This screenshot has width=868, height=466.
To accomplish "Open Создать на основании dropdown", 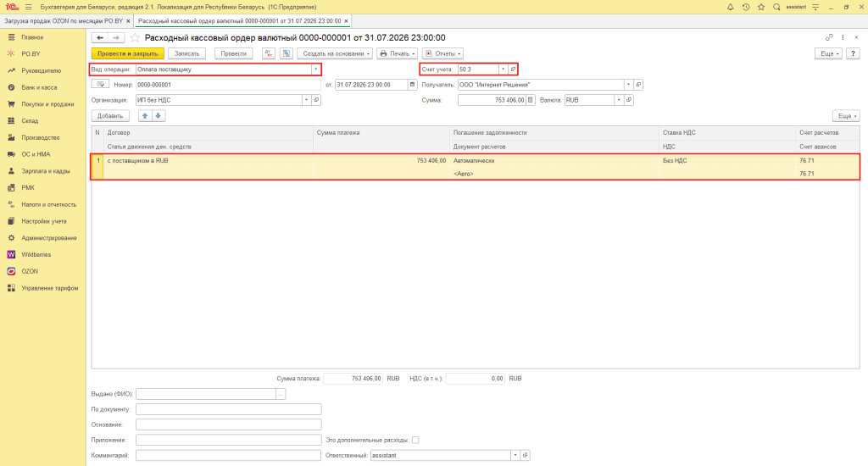I will (x=335, y=53).
